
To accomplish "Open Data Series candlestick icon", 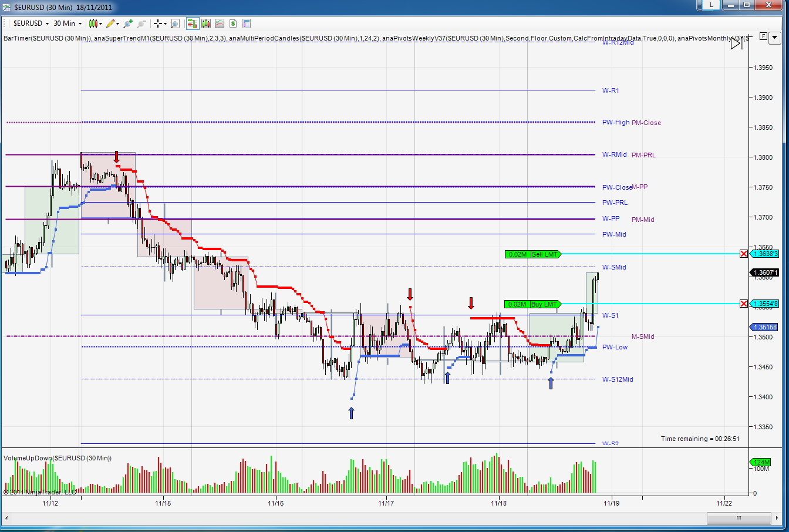I will click(x=206, y=23).
